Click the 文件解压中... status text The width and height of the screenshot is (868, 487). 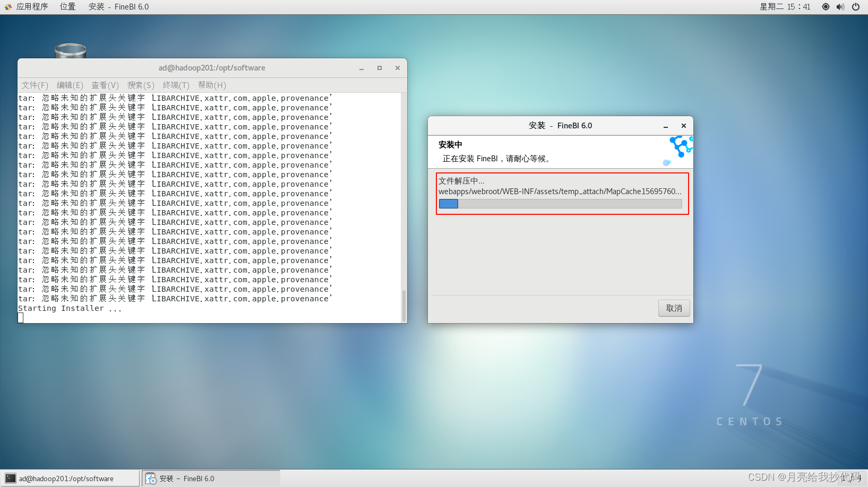tap(461, 181)
